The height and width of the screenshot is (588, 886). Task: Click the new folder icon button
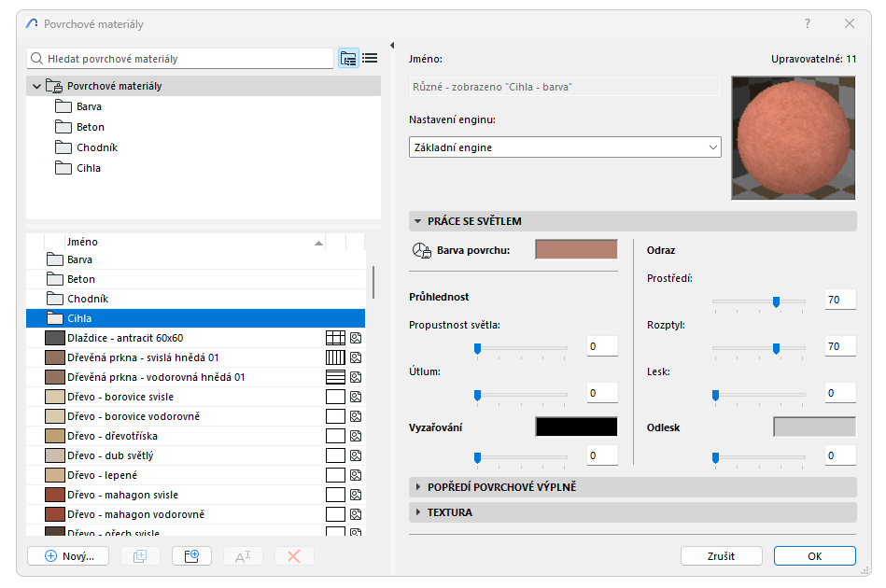(191, 556)
